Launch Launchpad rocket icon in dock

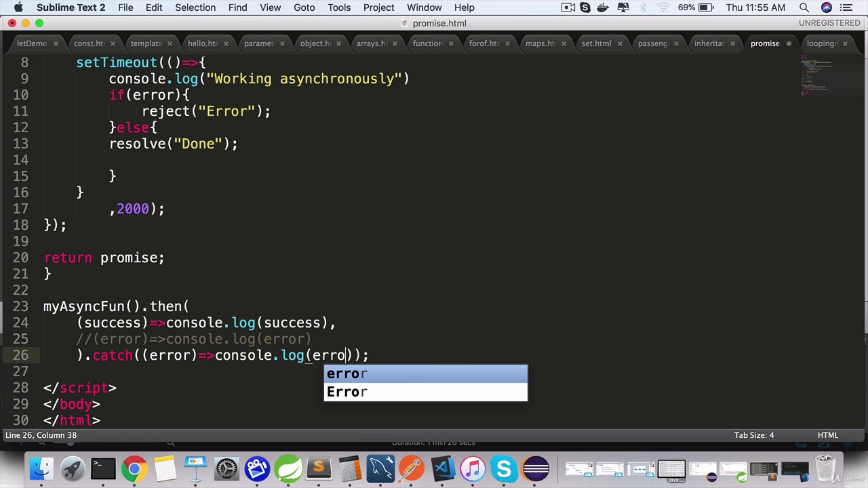pos(73,468)
